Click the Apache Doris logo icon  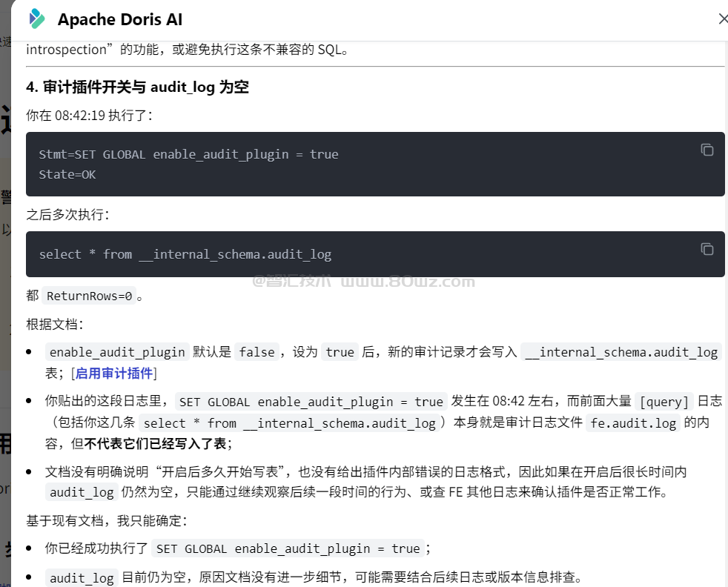(36, 19)
